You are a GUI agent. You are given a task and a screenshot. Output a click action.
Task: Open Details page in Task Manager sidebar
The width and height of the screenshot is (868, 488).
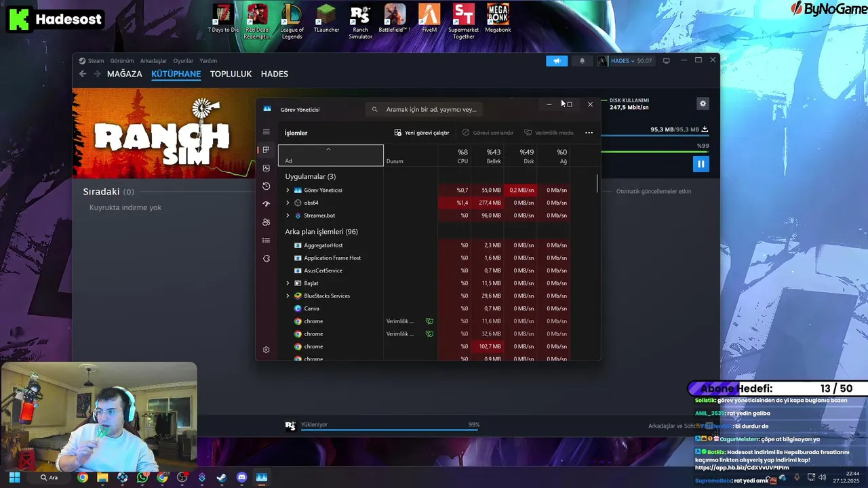point(267,240)
